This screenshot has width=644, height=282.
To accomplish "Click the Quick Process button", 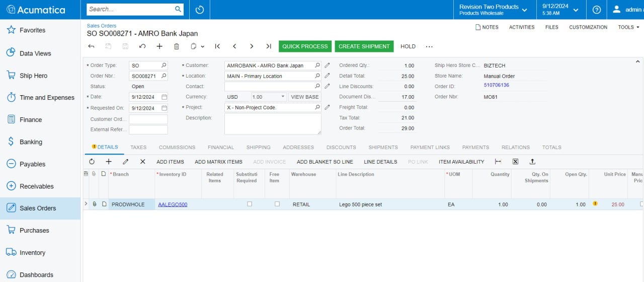I will [305, 46].
